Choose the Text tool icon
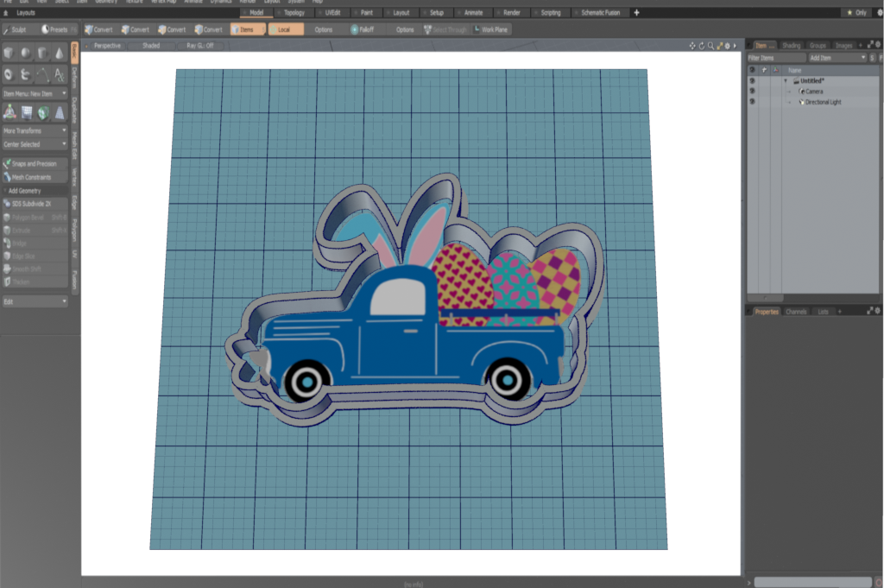The width and height of the screenshot is (884, 588). (59, 75)
